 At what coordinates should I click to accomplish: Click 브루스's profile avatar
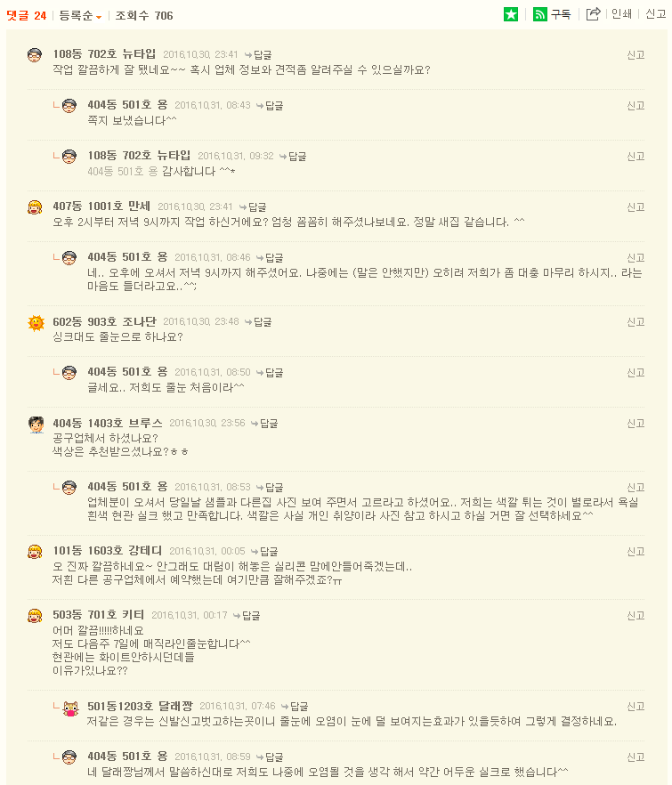36,425
